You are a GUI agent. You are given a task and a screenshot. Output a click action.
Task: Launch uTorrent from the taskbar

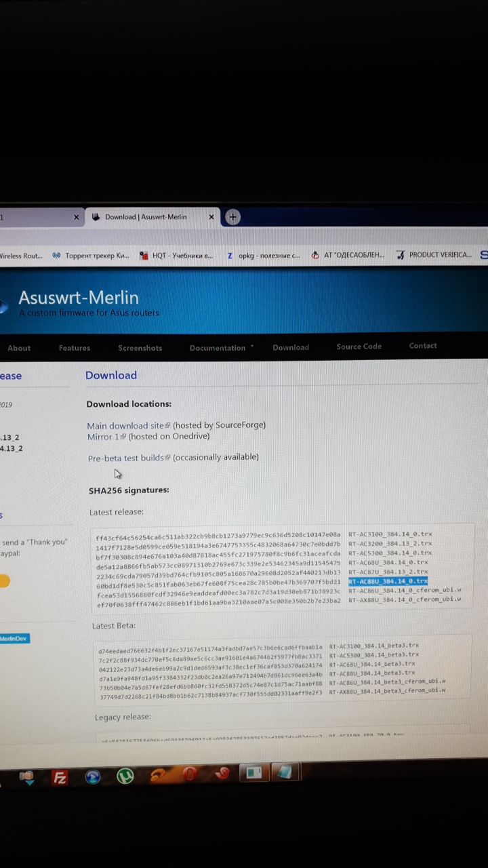pos(125,776)
